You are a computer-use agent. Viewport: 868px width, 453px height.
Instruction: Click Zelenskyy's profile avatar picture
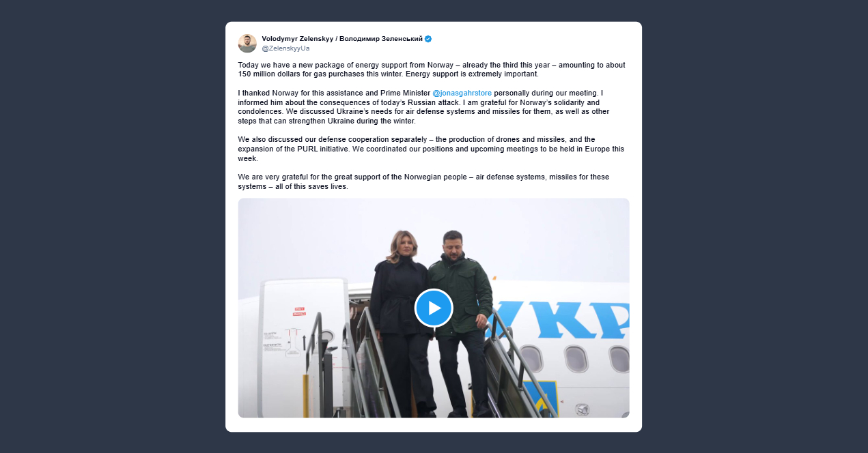tap(247, 43)
